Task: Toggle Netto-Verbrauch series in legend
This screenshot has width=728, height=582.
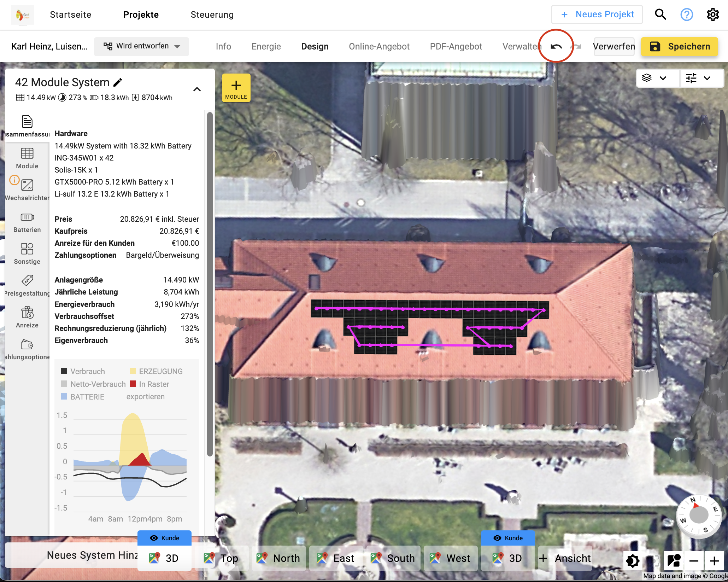Action: click(93, 384)
